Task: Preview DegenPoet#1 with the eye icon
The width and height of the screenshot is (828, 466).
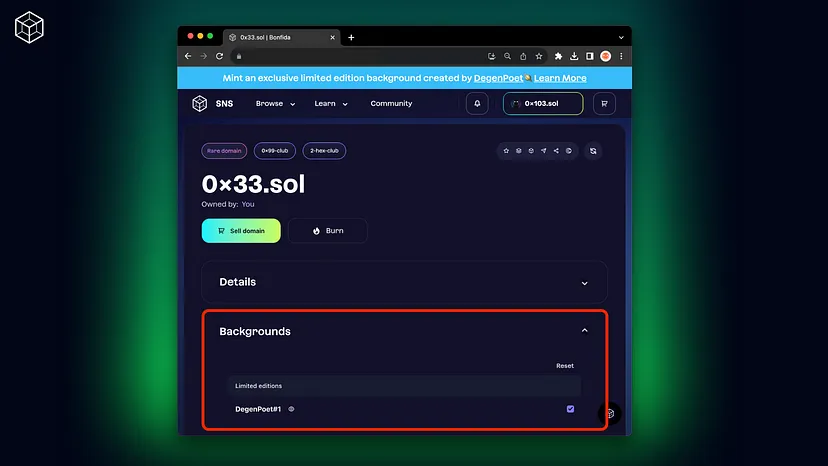Action: 291,409
